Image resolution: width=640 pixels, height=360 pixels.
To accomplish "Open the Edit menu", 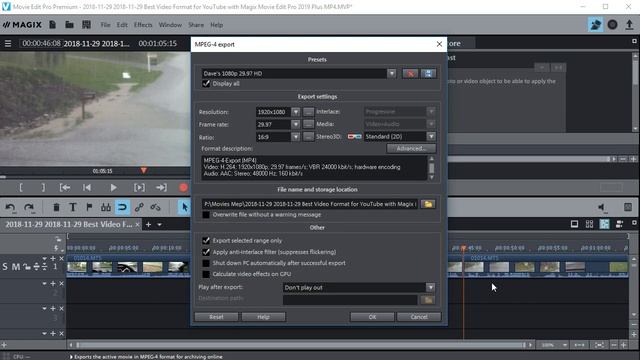I will [x=122, y=25].
